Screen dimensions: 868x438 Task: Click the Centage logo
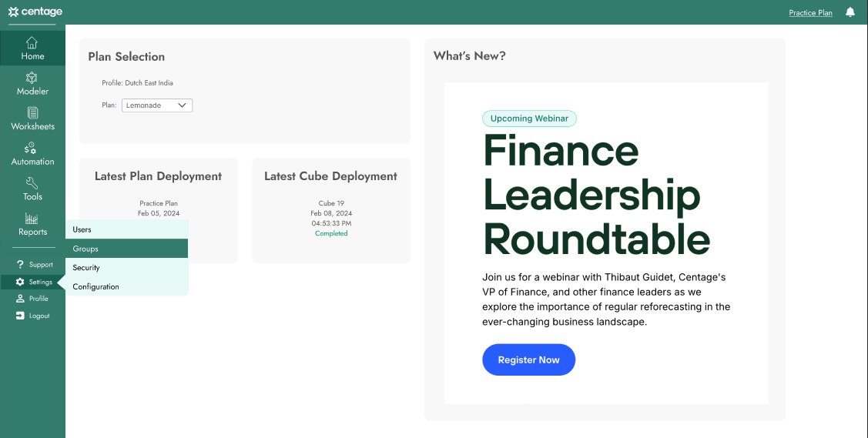pos(35,12)
